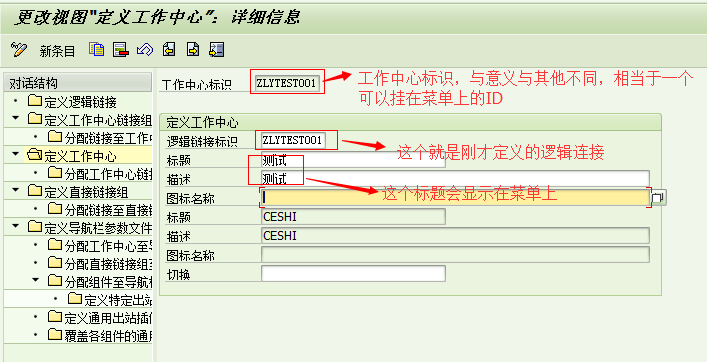Click the 对话结构 panel header
This screenshot has height=362, width=707.
tap(78, 83)
